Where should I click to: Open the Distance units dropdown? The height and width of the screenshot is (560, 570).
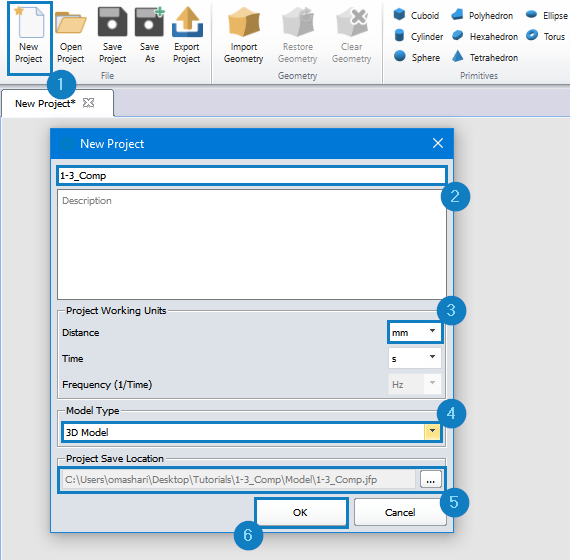(415, 332)
